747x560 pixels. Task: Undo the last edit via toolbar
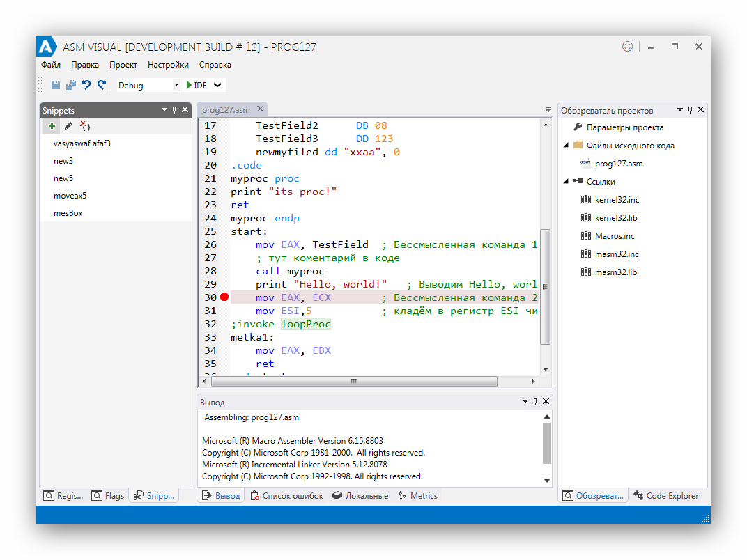[x=86, y=85]
